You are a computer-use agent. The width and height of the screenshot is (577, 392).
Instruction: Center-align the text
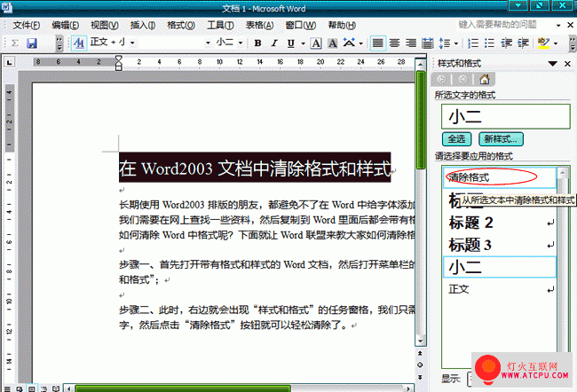click(x=394, y=43)
